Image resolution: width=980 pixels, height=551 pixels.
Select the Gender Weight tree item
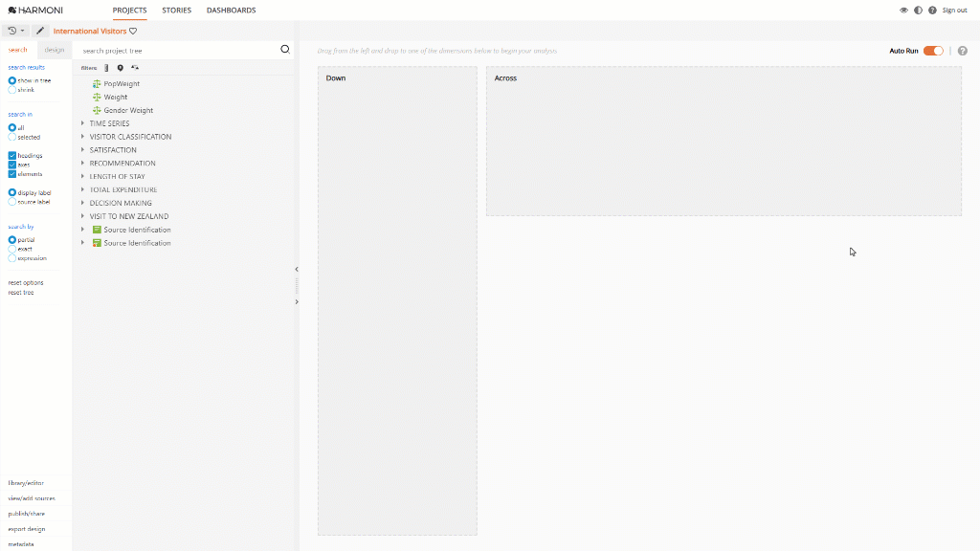[128, 110]
